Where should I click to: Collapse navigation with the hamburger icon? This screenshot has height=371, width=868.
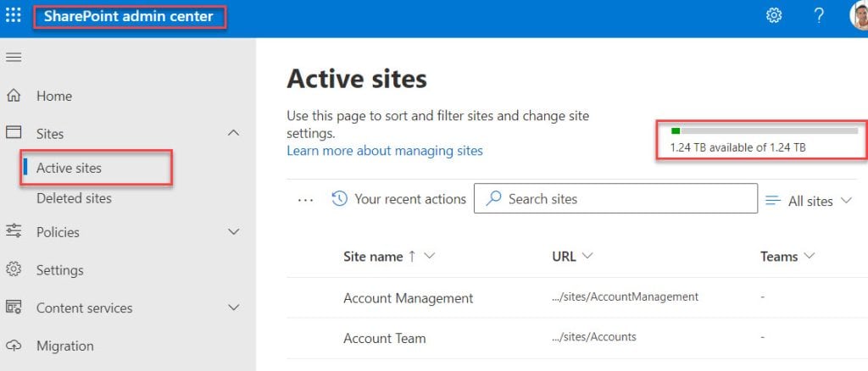pyautogui.click(x=14, y=57)
